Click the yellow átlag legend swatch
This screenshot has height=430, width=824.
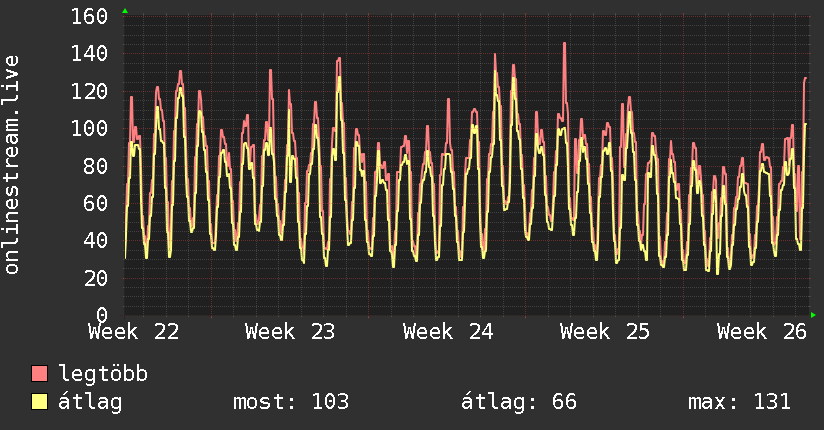point(39,402)
